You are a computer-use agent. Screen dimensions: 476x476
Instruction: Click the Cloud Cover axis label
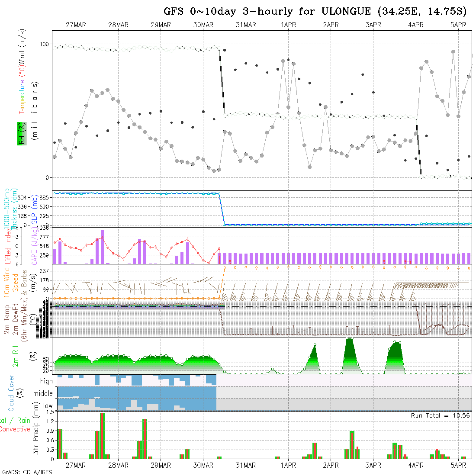click(11, 393)
